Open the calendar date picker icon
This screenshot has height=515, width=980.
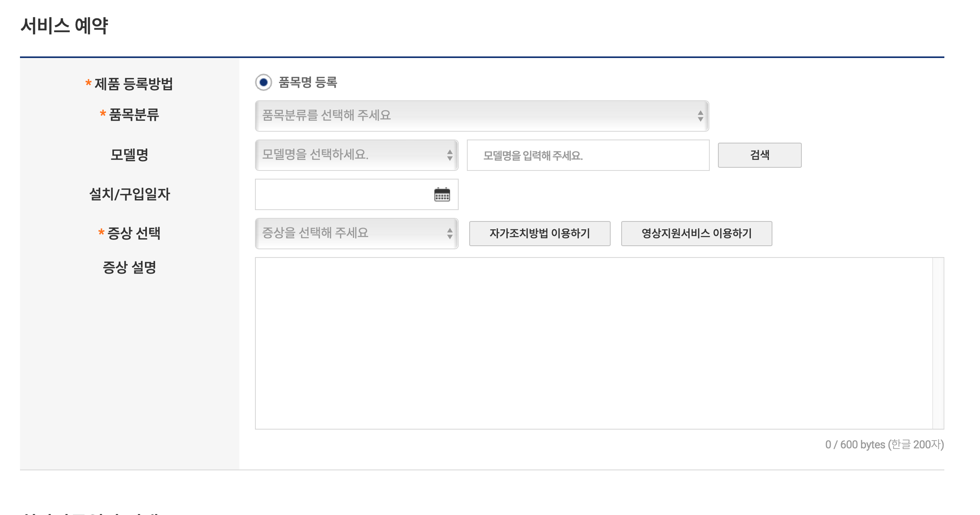click(442, 194)
